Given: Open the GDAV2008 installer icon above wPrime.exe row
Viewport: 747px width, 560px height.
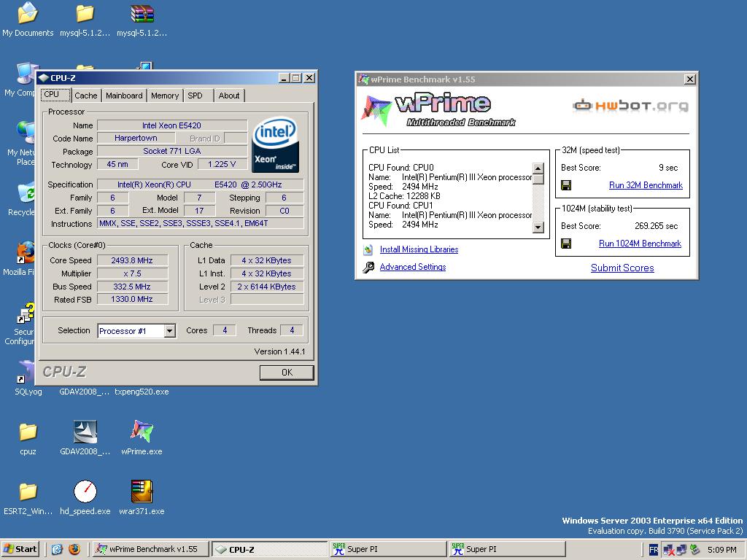Looking at the screenshot, I should pyautogui.click(x=85, y=432).
